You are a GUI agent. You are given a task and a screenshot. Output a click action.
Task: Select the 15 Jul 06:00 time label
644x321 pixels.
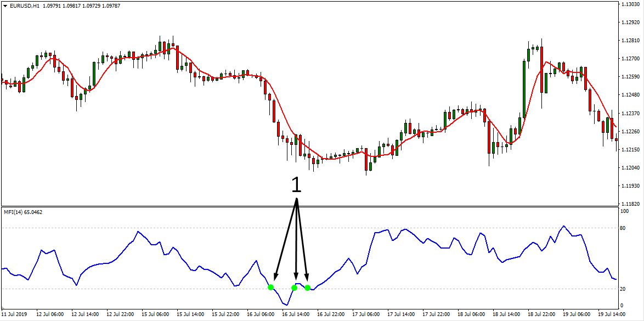156,314
